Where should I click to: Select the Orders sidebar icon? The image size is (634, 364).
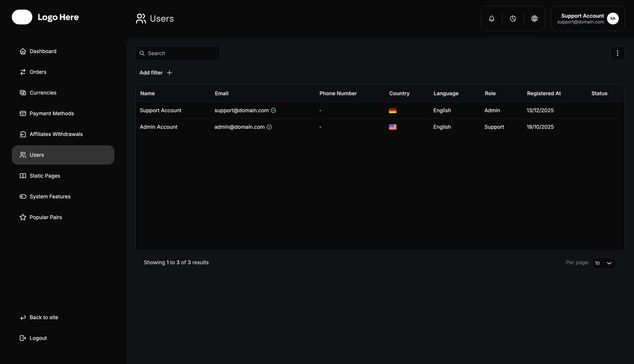tap(23, 72)
